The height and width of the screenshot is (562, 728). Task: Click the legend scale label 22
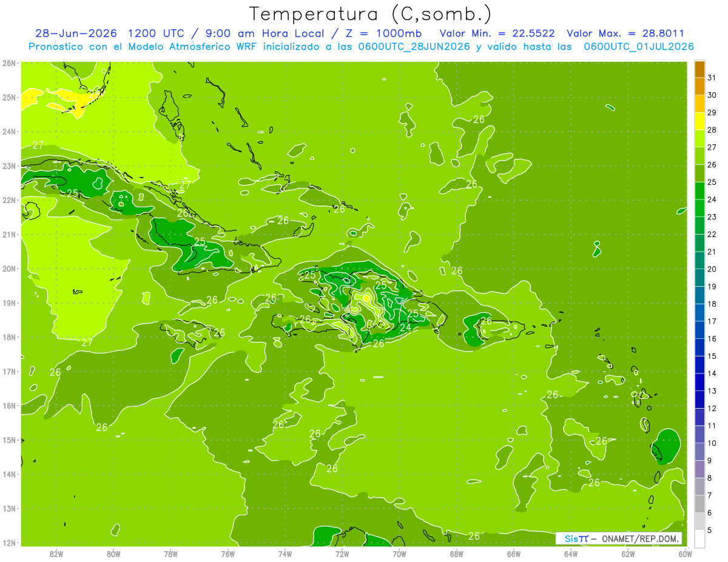point(712,234)
